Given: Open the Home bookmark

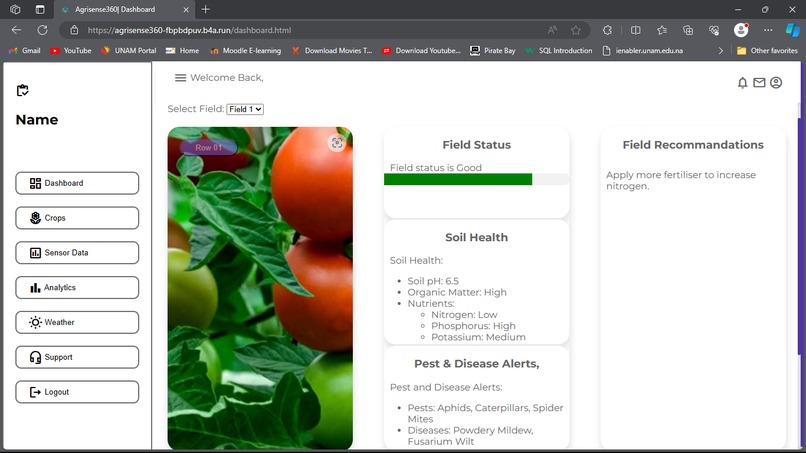Looking at the screenshot, I should click(x=182, y=50).
